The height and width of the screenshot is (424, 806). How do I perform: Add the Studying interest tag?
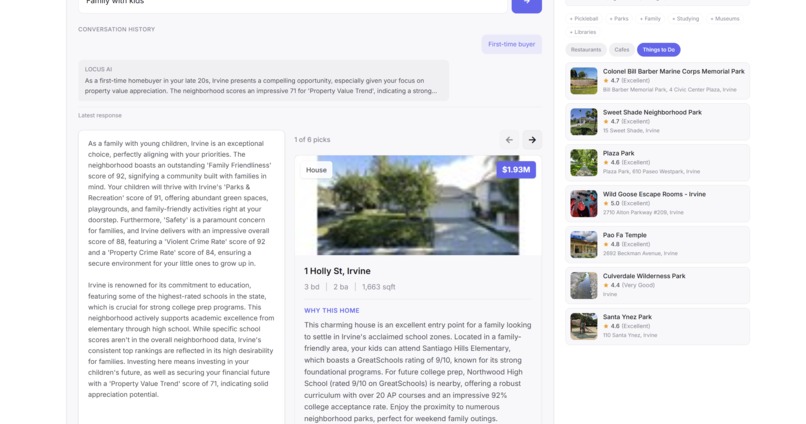coord(686,19)
